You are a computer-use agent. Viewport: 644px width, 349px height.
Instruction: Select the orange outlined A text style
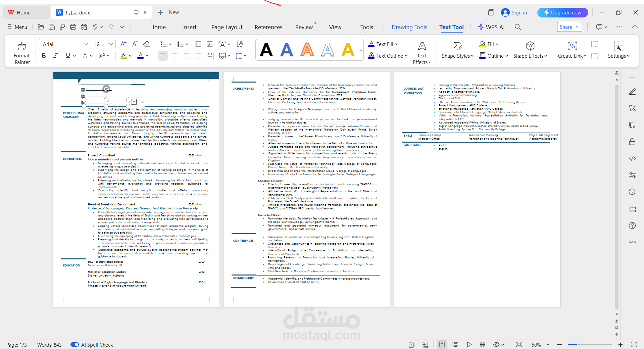click(307, 50)
